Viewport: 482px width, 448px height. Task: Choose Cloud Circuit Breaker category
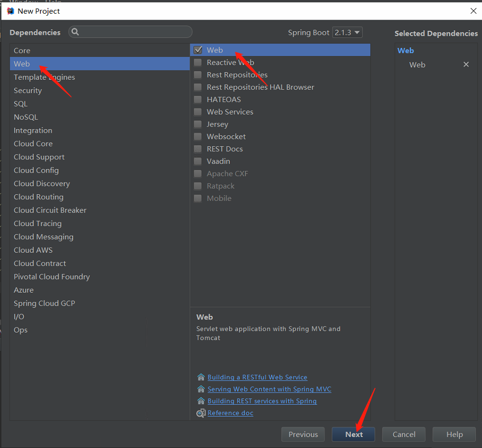100,210
